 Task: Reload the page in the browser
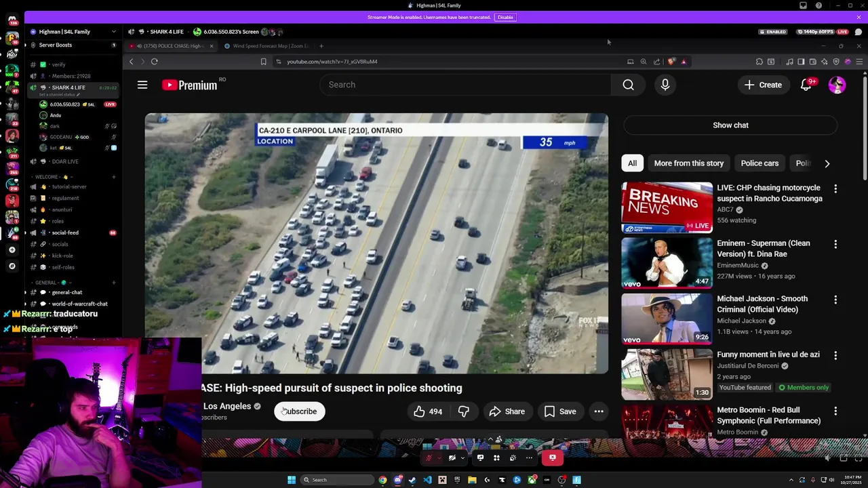[155, 62]
